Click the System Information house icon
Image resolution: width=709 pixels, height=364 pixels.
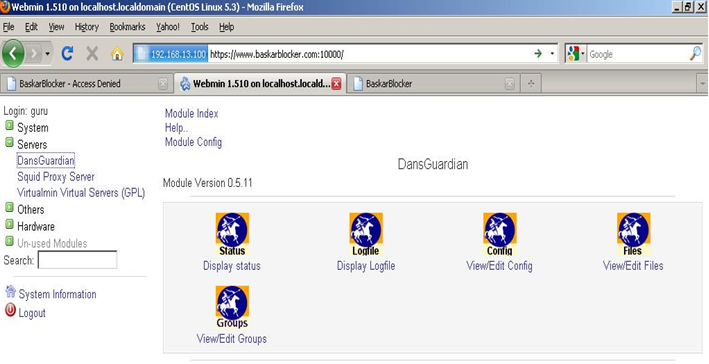[x=10, y=292]
